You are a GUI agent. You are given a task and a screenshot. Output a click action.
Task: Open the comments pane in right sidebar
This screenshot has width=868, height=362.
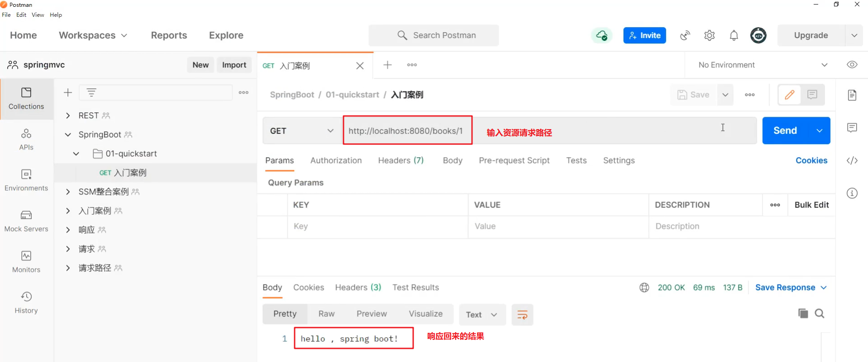click(x=852, y=128)
